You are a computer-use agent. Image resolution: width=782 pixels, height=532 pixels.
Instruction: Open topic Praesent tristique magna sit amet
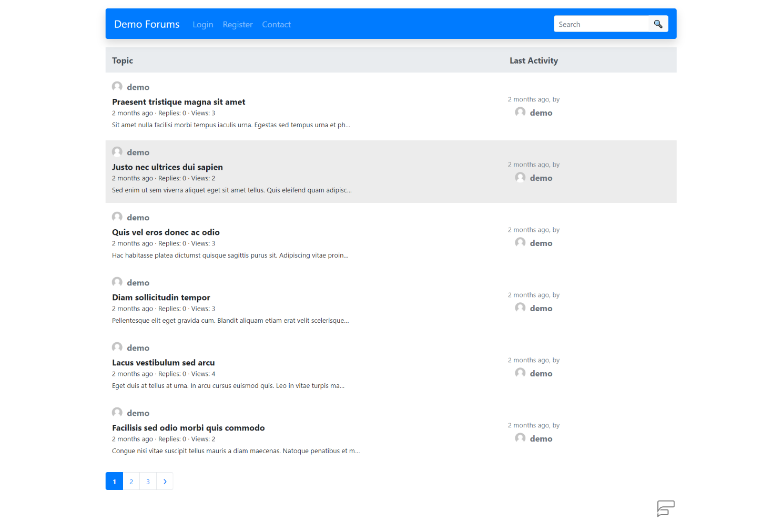(x=179, y=102)
